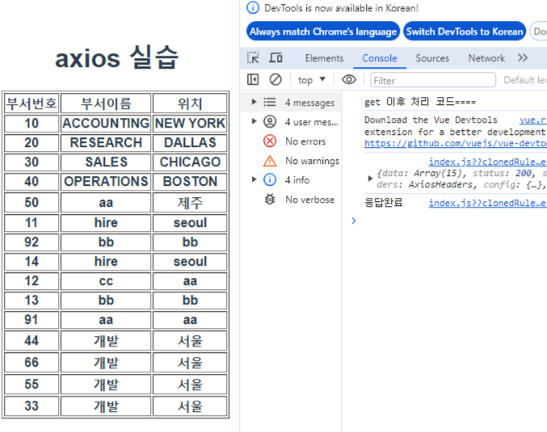Switch to the Sources tab
Image resolution: width=547 pixels, height=432 pixels.
coord(432,58)
